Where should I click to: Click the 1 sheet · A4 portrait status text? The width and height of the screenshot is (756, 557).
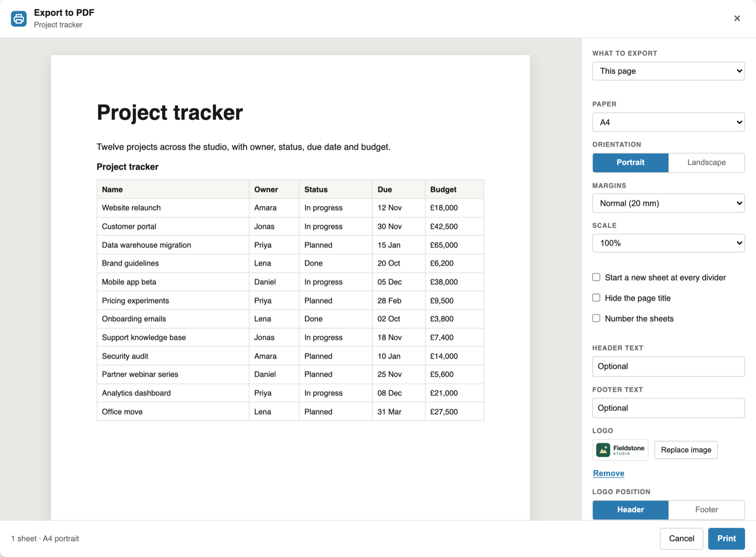(x=45, y=539)
